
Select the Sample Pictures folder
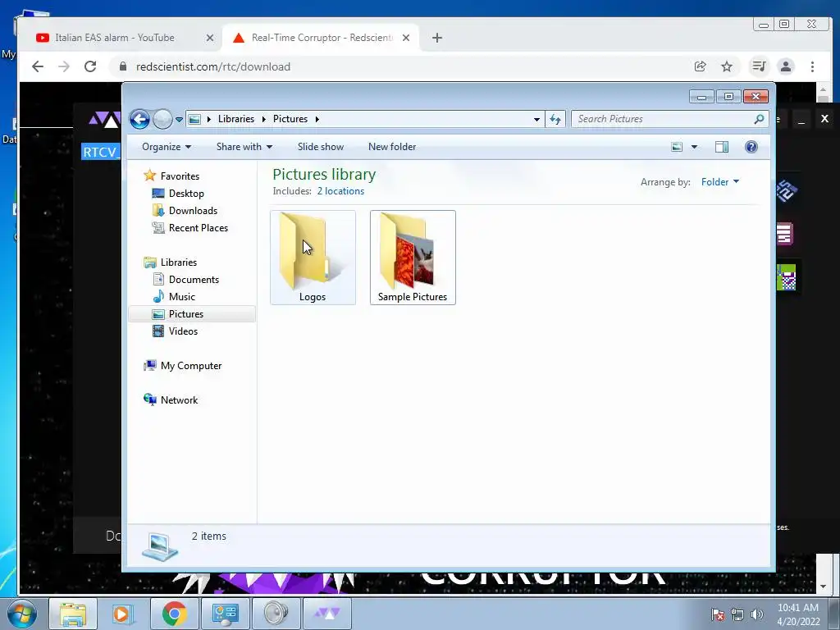[413, 258]
